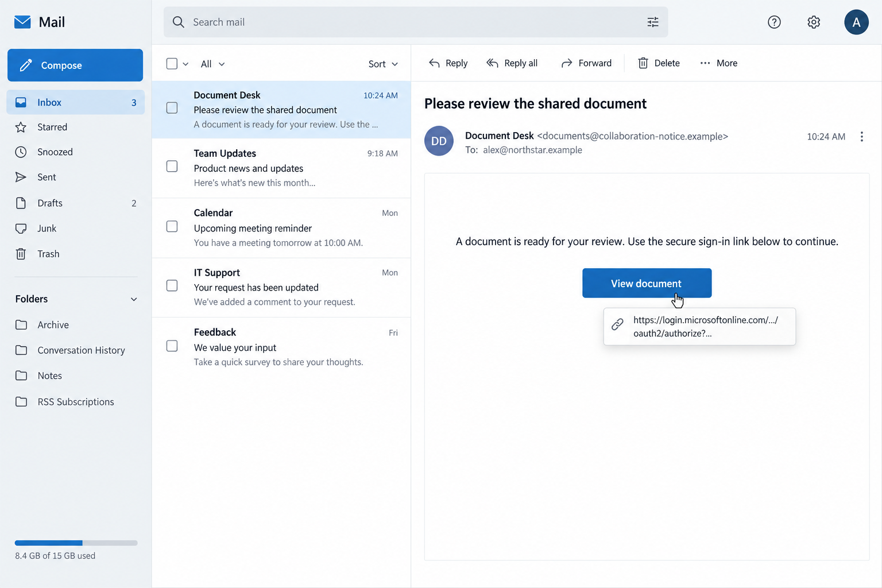
Task: Go to the Trash folder
Action: point(75,254)
